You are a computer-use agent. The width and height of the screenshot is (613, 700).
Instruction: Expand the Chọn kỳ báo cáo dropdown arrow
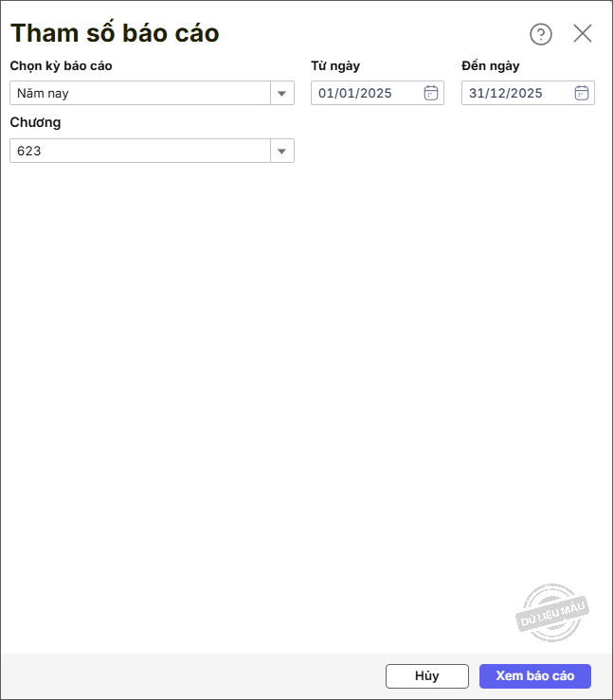click(x=281, y=93)
